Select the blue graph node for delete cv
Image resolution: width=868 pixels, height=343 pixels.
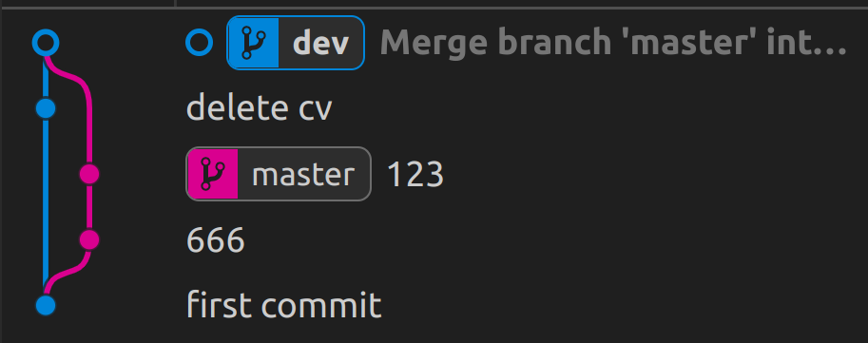pyautogui.click(x=46, y=108)
